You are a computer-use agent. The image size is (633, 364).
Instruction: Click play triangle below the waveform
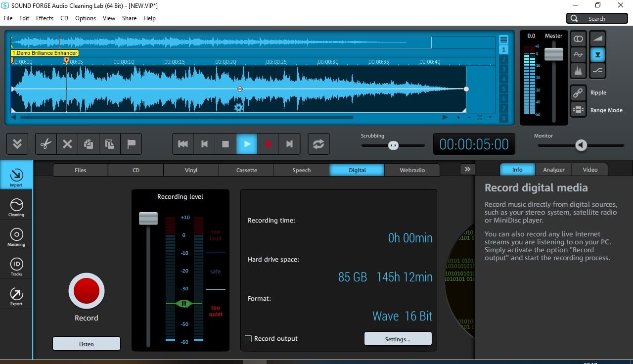445,117
